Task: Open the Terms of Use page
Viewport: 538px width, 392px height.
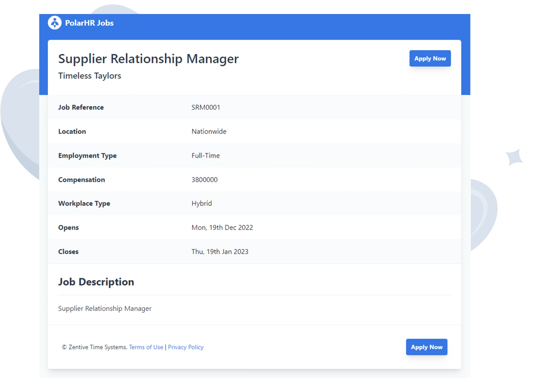Action: 146,347
